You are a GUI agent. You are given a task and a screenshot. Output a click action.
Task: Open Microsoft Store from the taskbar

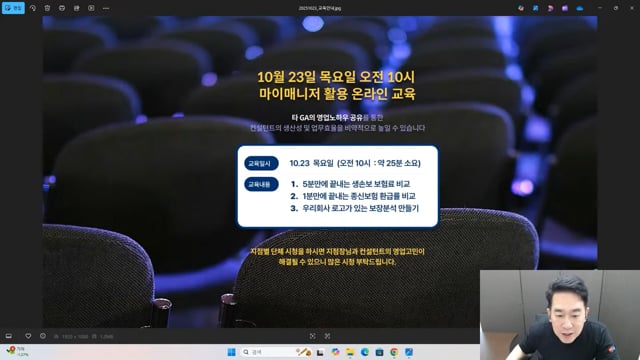click(379, 352)
